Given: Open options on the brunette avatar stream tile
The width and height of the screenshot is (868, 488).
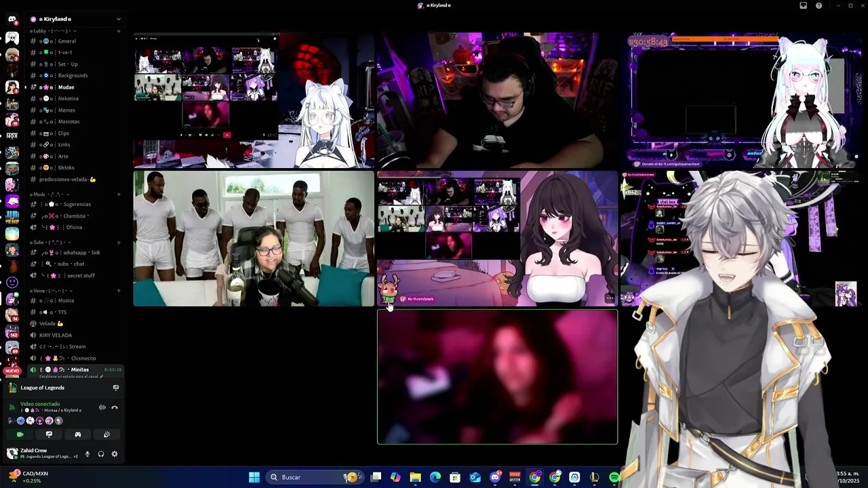Looking at the screenshot, I should (x=610, y=298).
